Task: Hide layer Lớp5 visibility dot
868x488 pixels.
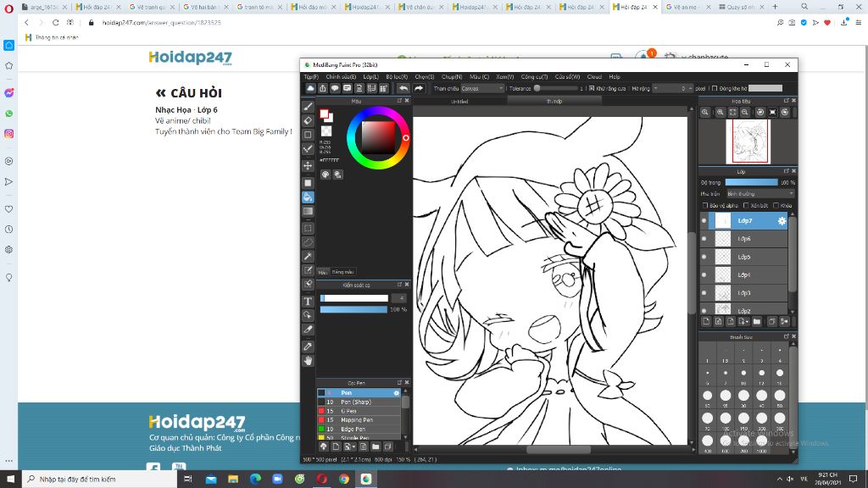Action: (704, 257)
